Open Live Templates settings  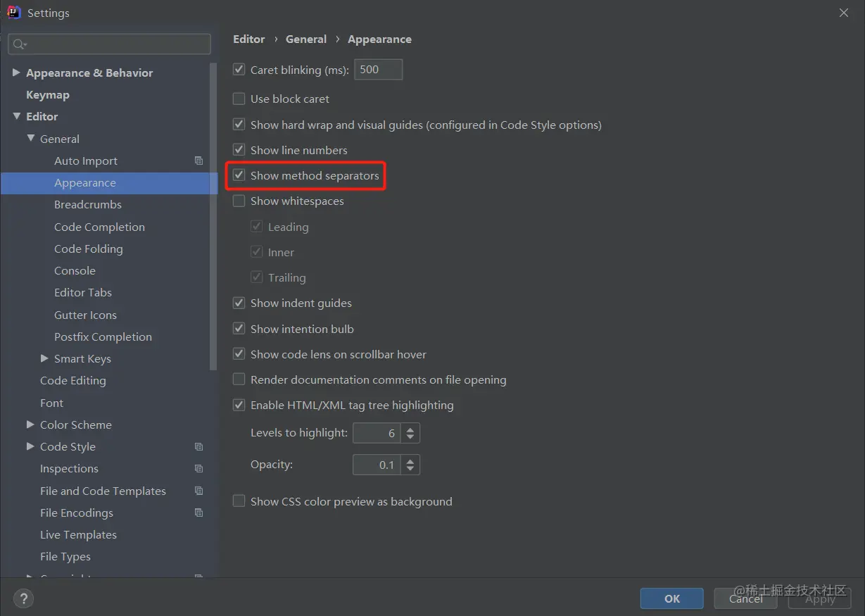[78, 534]
